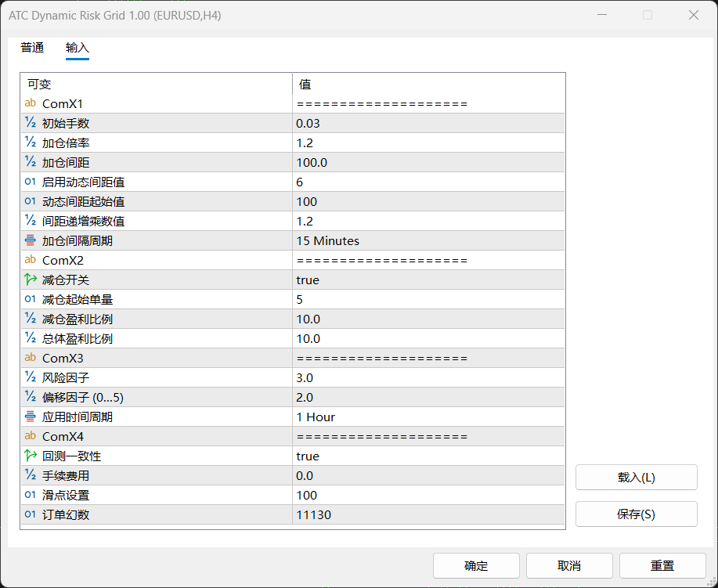
Task: Save the preset with 保存(S)
Action: coord(637,514)
